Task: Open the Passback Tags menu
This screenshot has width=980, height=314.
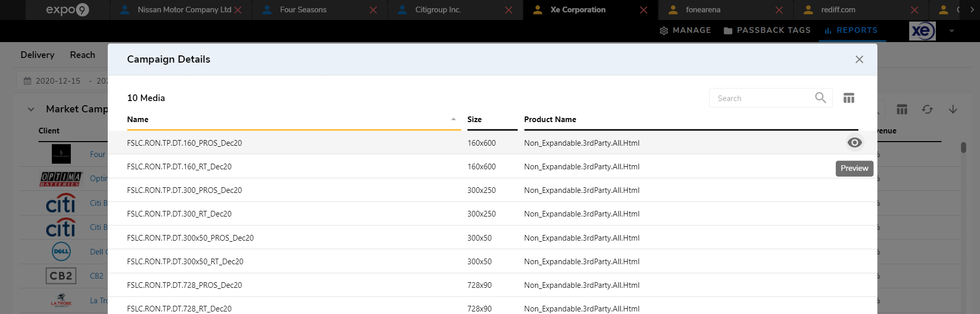Action: coord(767,30)
